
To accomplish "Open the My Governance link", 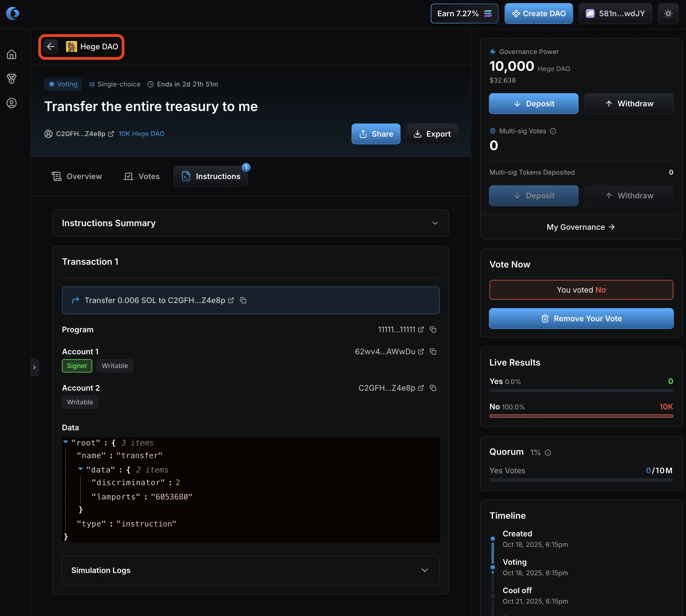I will coord(581,227).
